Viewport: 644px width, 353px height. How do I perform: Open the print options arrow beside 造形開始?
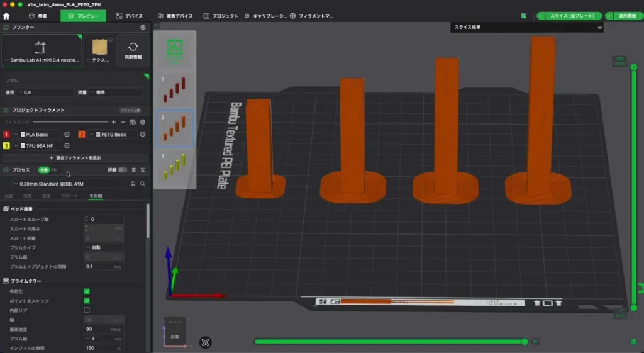[609, 16]
